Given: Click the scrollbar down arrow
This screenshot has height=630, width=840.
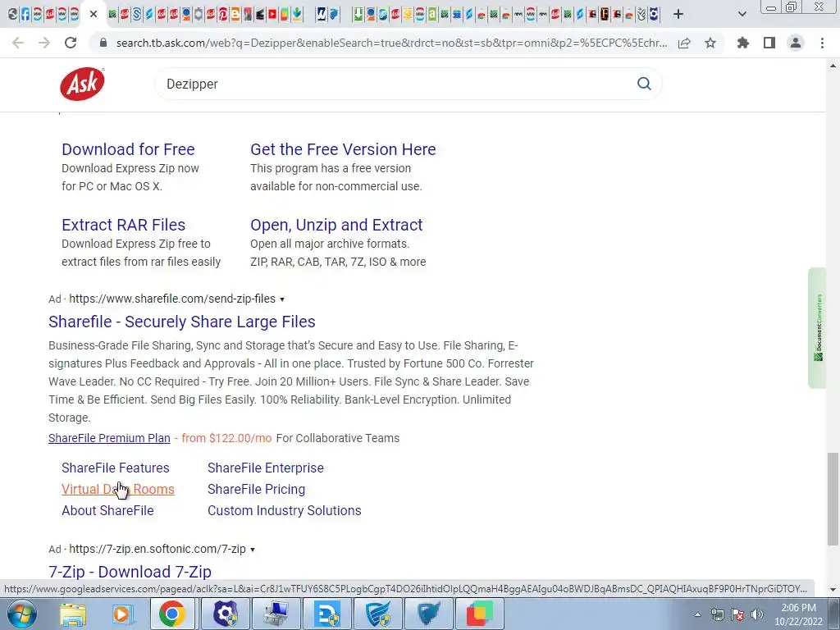Looking at the screenshot, I should (833, 590).
